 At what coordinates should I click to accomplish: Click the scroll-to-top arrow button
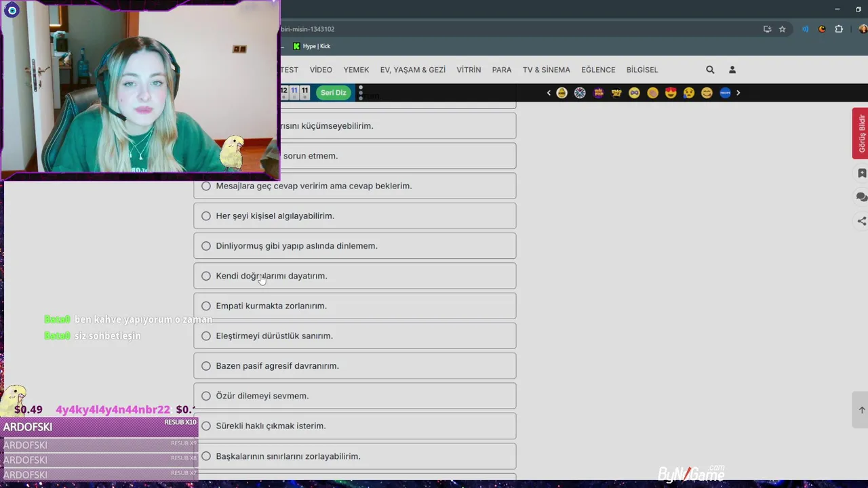[x=861, y=410]
